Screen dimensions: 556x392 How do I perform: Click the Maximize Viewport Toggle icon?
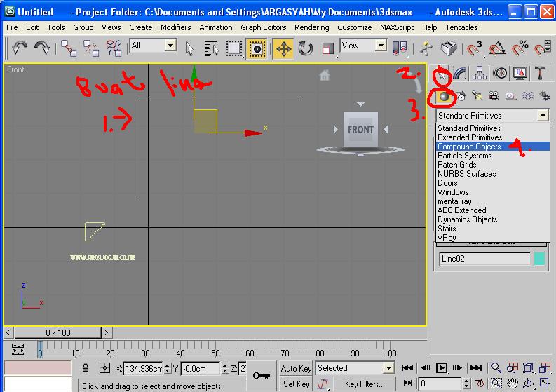tap(544, 383)
